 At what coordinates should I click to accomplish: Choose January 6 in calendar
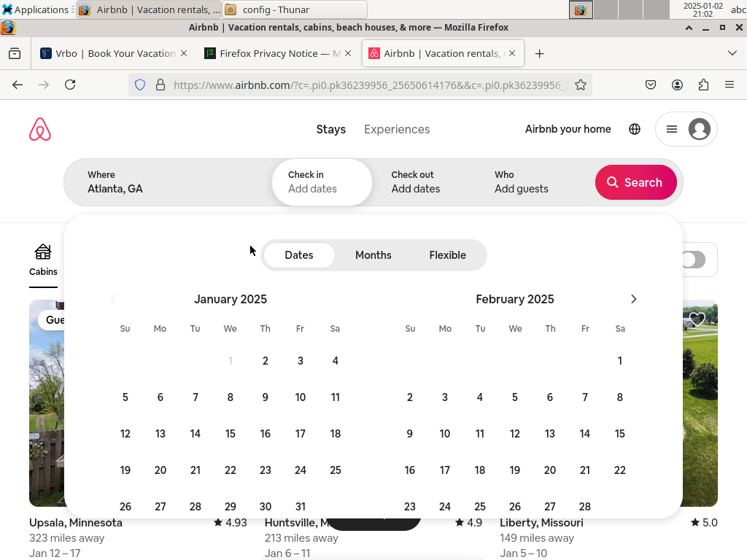(160, 397)
